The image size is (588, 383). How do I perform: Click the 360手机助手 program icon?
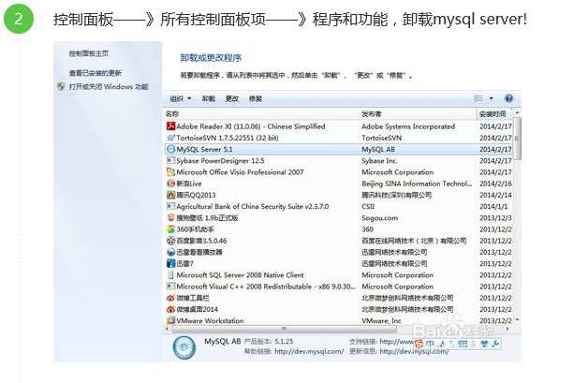pyautogui.click(x=171, y=229)
